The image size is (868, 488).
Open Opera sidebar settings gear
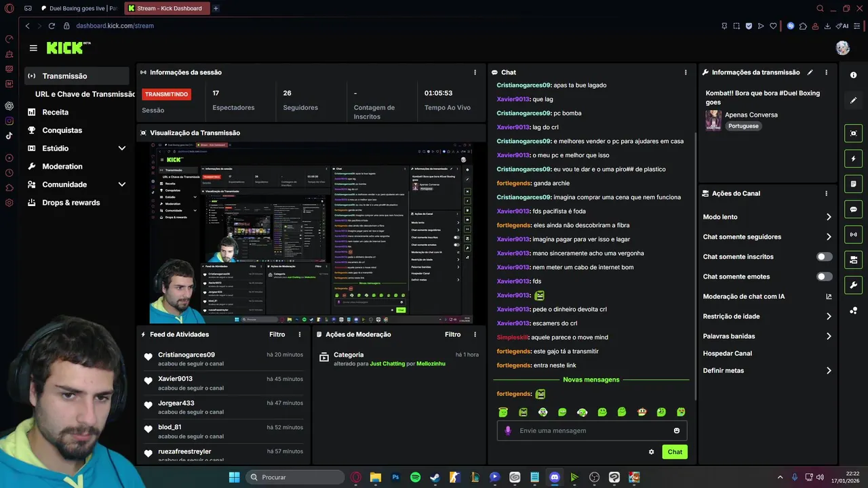[9, 203]
